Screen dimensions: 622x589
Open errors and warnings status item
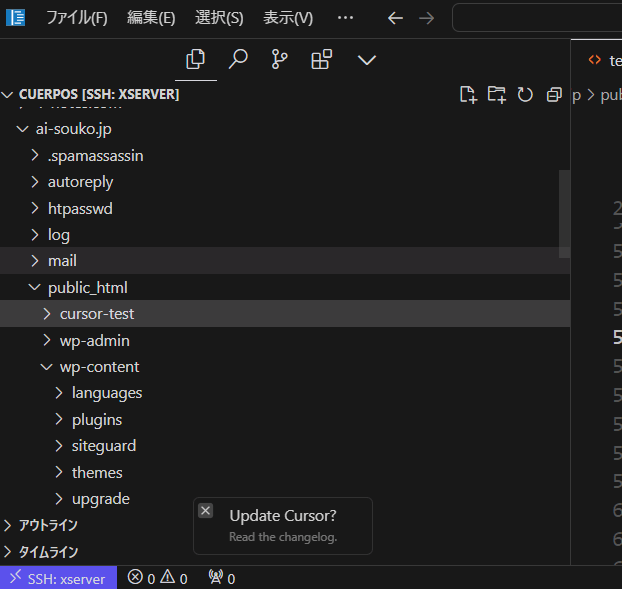pos(157,578)
